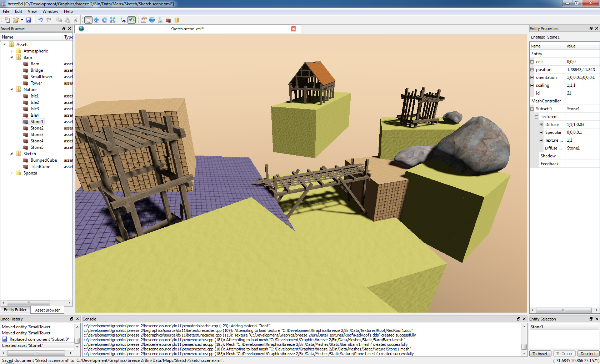Screen dimensions: 600x364
Task: Click the Undo arrow in toolbar
Action: coord(40,20)
